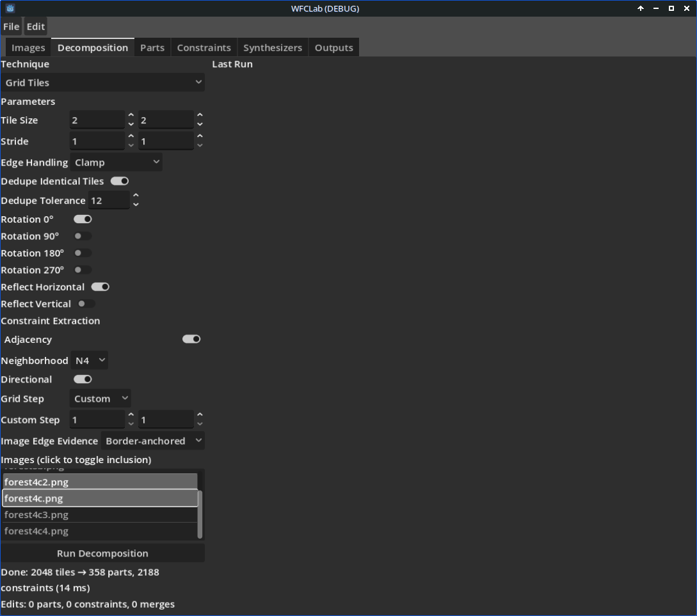Open the Outputs tab

[334, 47]
